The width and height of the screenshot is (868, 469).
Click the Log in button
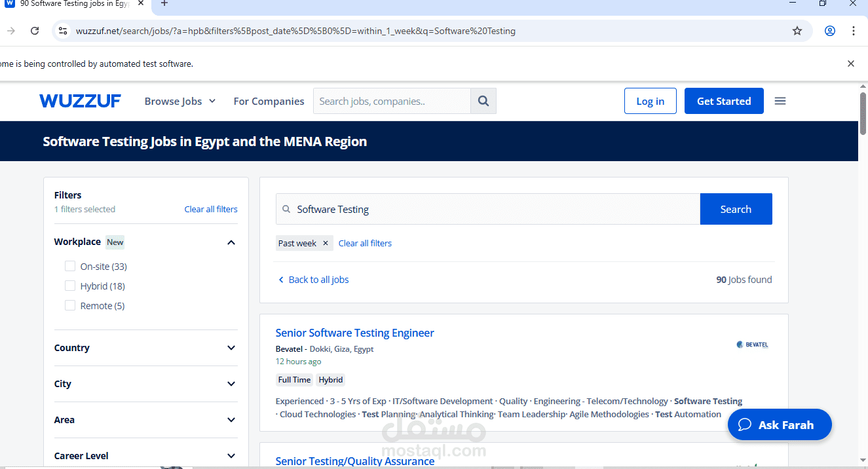tap(651, 101)
